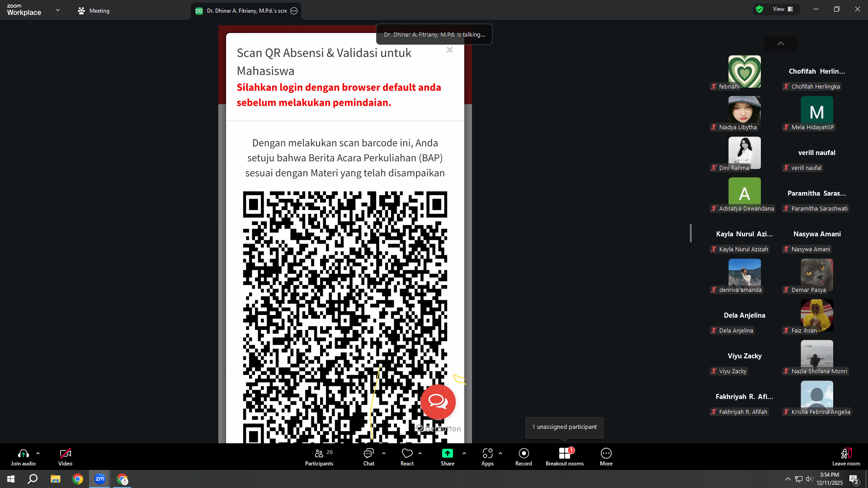Viewport: 868px width, 488px height.
Task: Open the Participants panel
Action: (319, 457)
